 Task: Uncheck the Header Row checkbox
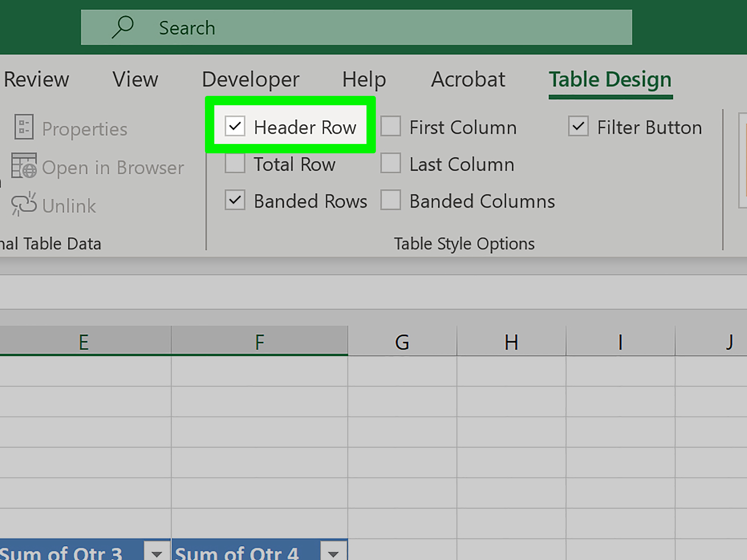click(235, 126)
